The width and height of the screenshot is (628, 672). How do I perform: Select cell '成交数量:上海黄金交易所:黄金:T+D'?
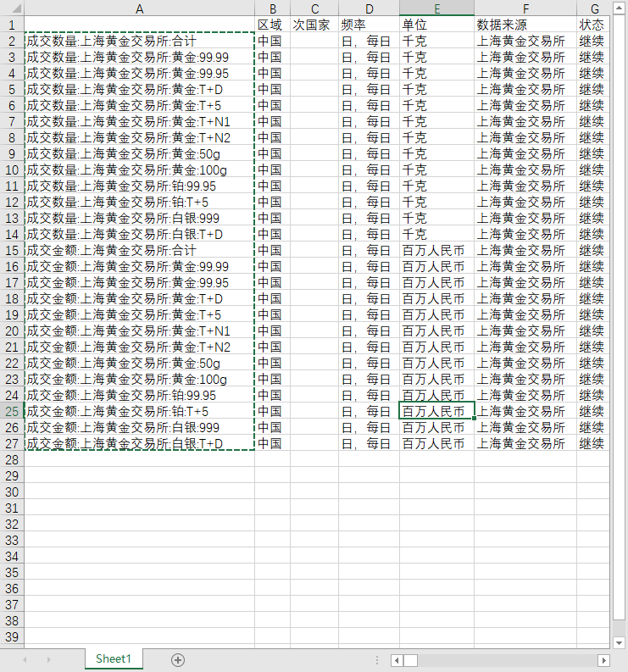tap(139, 89)
